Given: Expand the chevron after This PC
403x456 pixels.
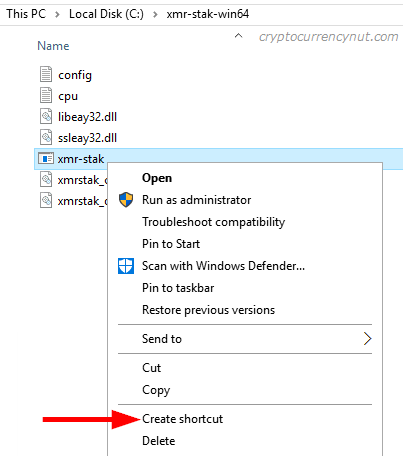Looking at the screenshot, I should (57, 14).
